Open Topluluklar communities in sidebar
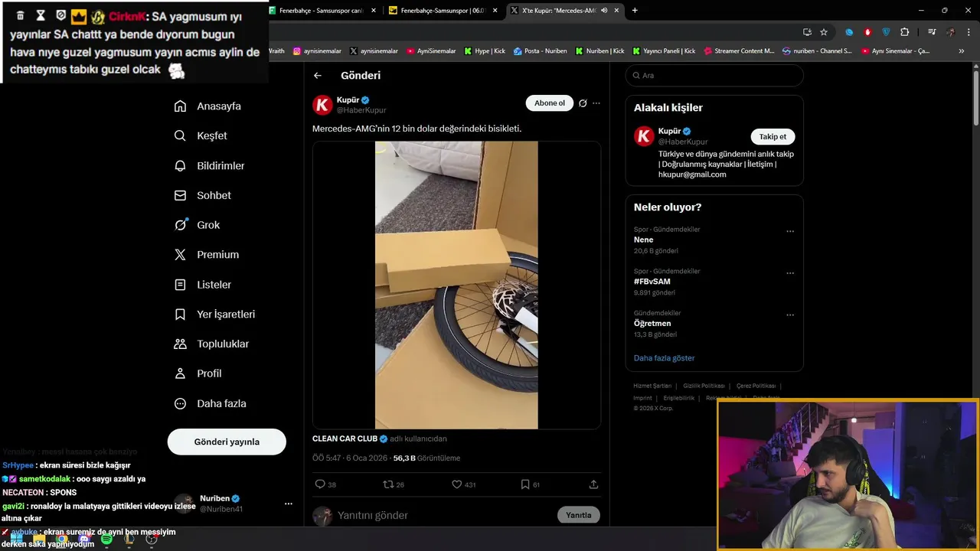The height and width of the screenshot is (551, 980). click(x=212, y=344)
